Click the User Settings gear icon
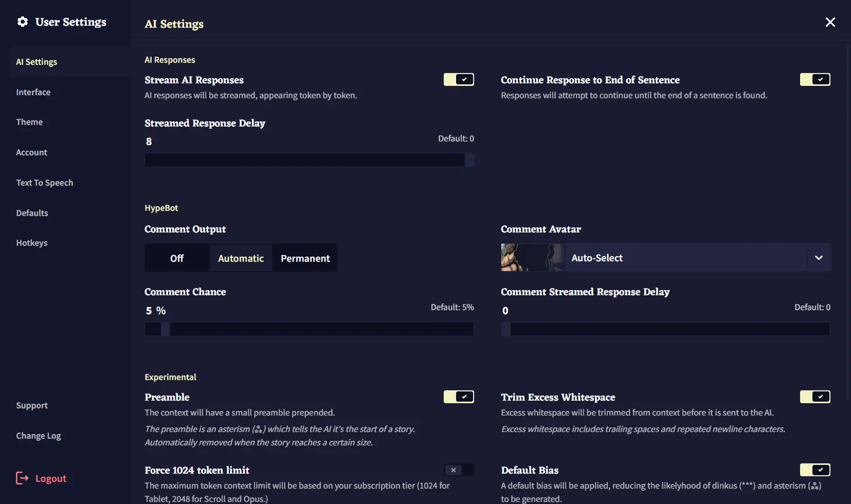 tap(23, 22)
